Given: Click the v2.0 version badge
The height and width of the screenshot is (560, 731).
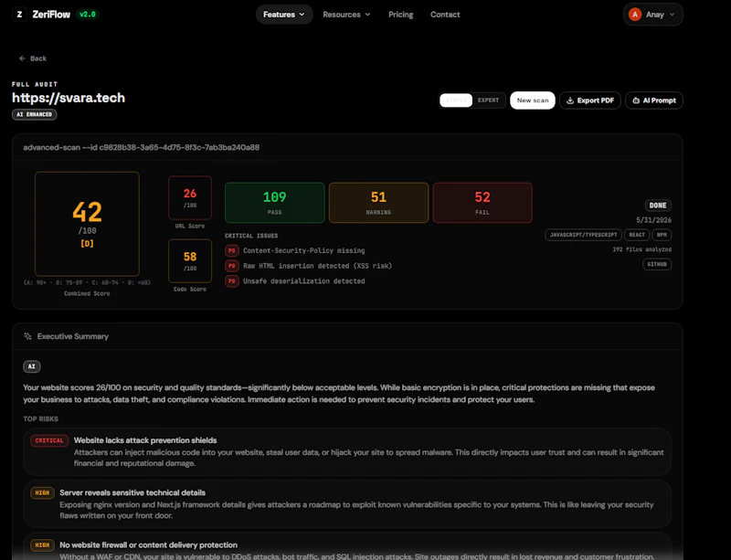Looking at the screenshot, I should [x=87, y=15].
